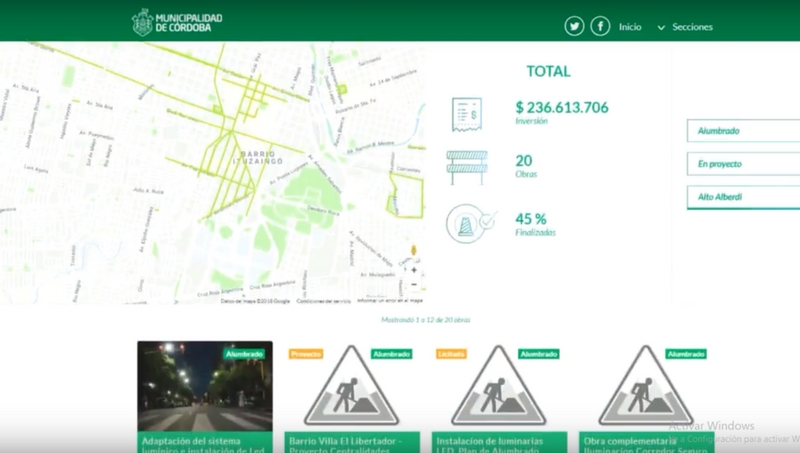Click the Street View pegman icon

tap(413, 251)
